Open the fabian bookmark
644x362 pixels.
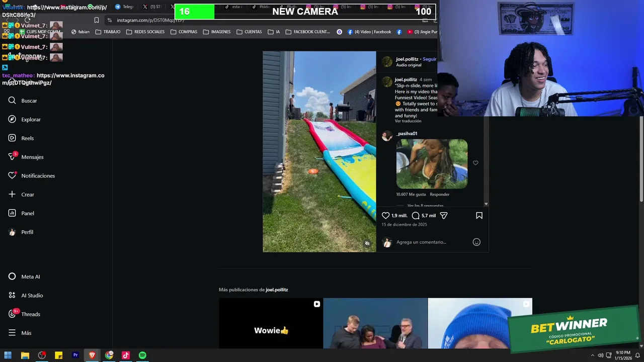80,32
